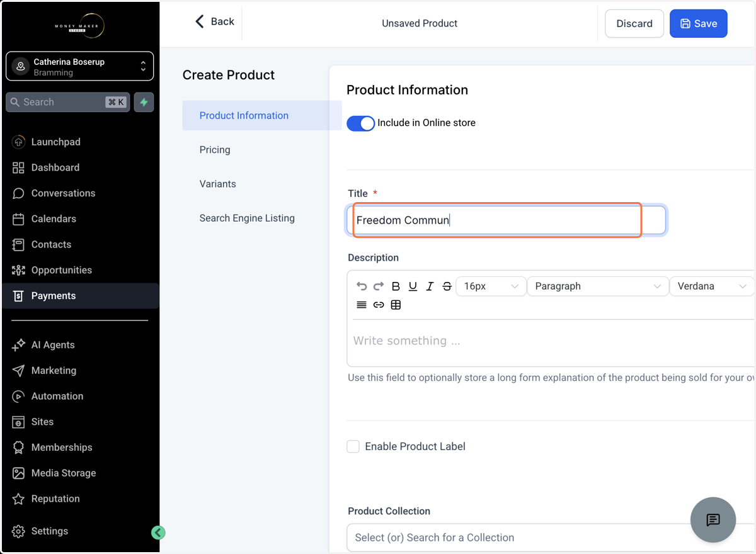
Task: Toggle bold formatting in description toolbar
Action: [396, 286]
